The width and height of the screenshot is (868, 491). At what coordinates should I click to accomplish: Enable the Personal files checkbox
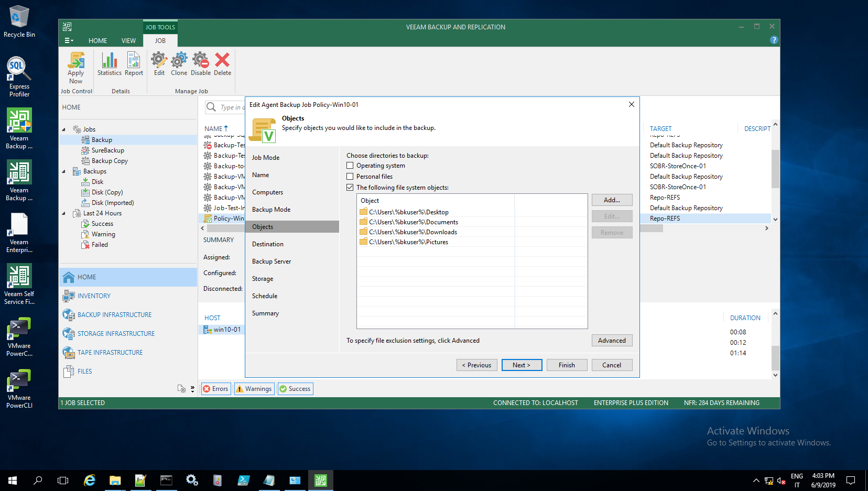click(x=350, y=177)
